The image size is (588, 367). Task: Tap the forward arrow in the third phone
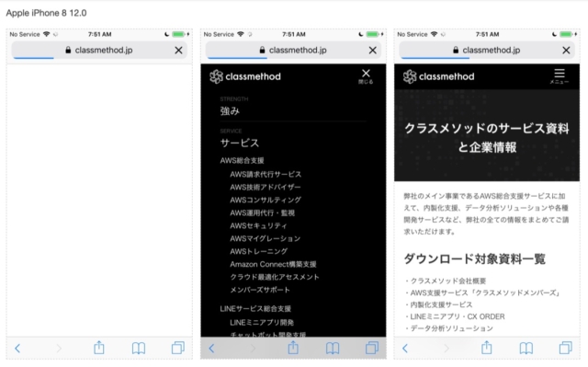[x=447, y=349]
